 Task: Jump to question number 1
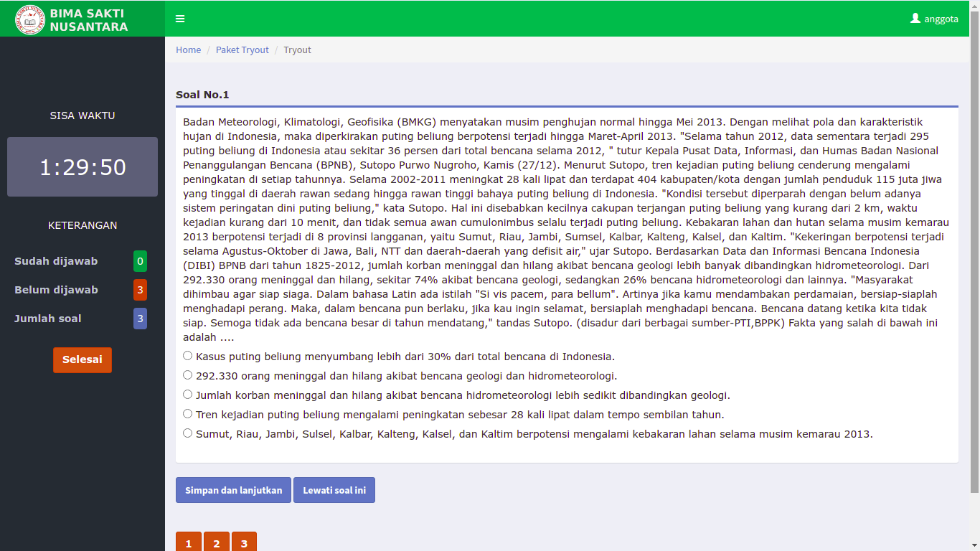[x=189, y=543]
